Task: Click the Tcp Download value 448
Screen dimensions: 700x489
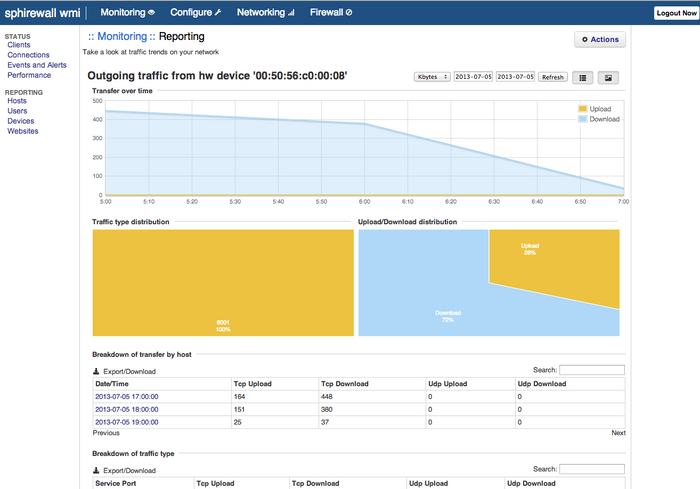Action: (327, 397)
